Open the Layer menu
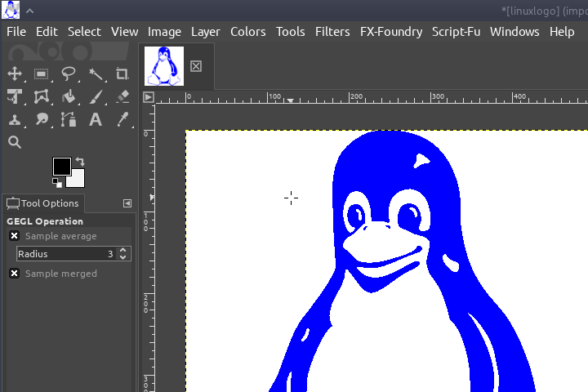The image size is (588, 392). pos(206,32)
